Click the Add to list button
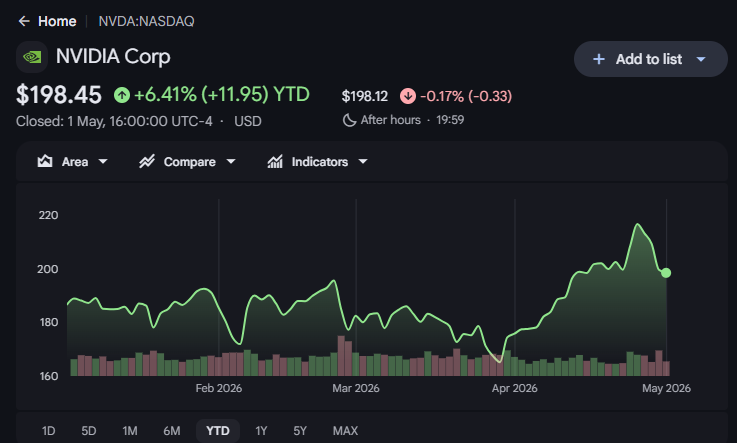The image size is (737, 443). [651, 59]
